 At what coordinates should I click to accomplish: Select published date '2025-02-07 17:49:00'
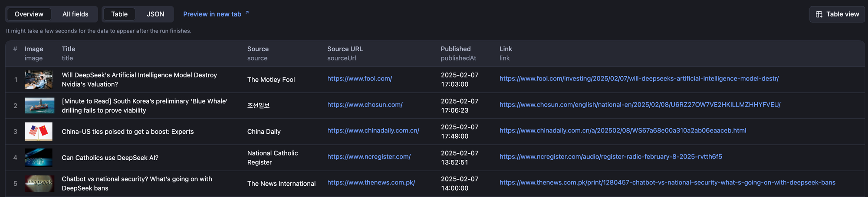tap(460, 132)
